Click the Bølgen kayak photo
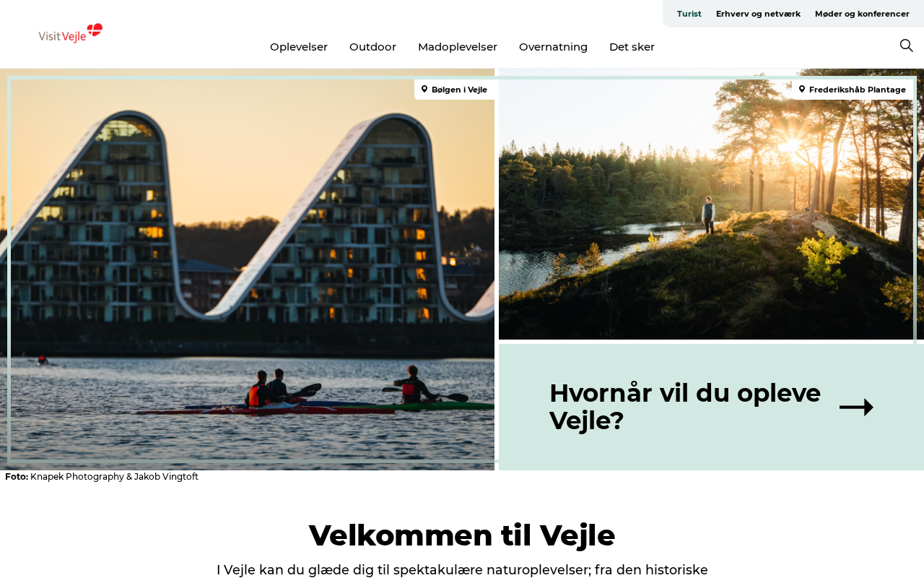The height and width of the screenshot is (578, 924). [x=247, y=269]
